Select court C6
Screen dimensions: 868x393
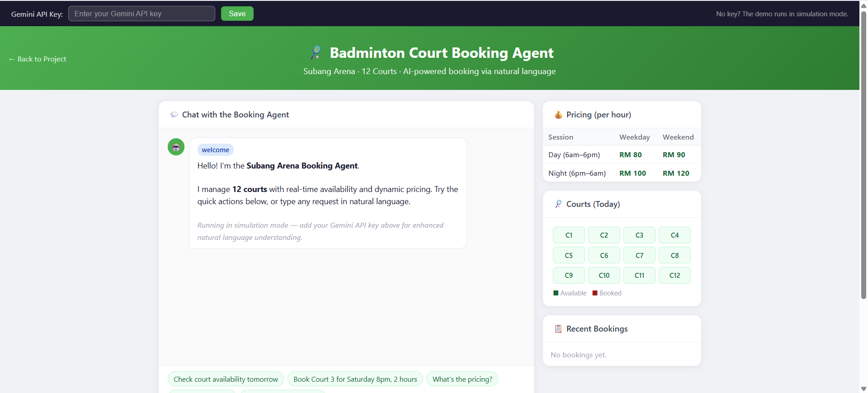point(604,255)
